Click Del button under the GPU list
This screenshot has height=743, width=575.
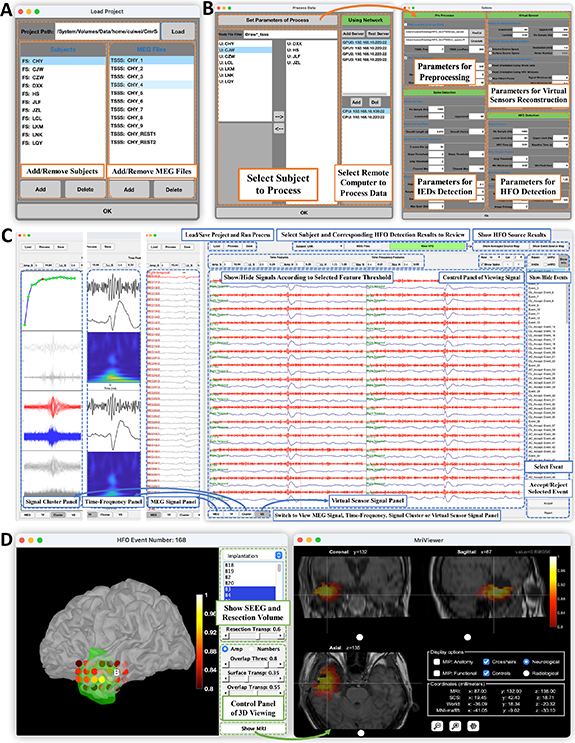[x=374, y=102]
